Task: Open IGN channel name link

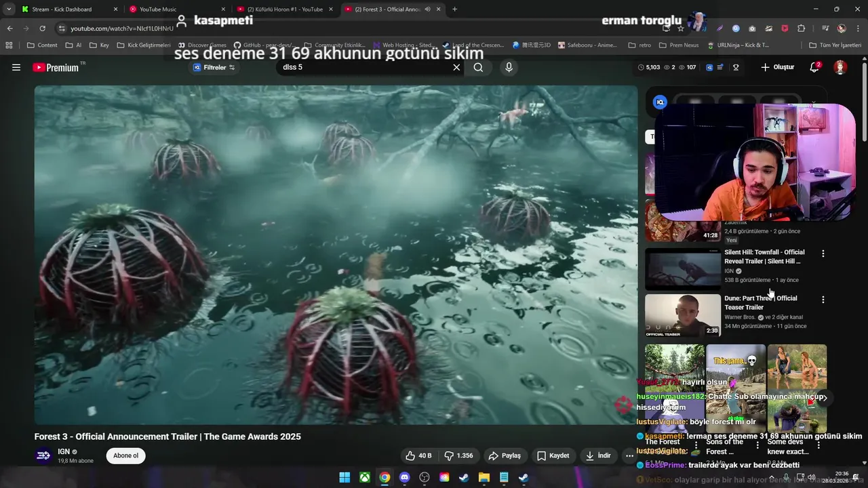Action: pos(64,451)
